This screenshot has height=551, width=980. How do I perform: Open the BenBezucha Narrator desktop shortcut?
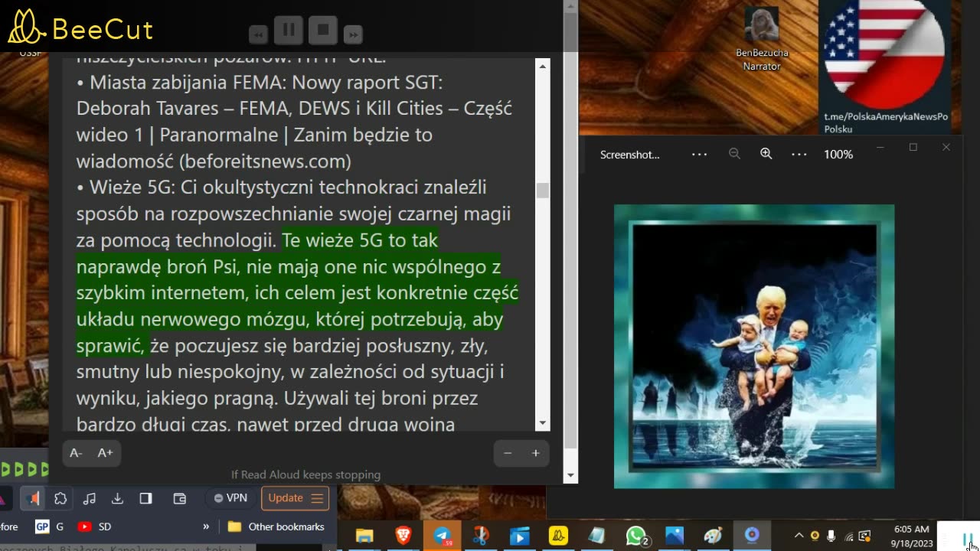[762, 38]
